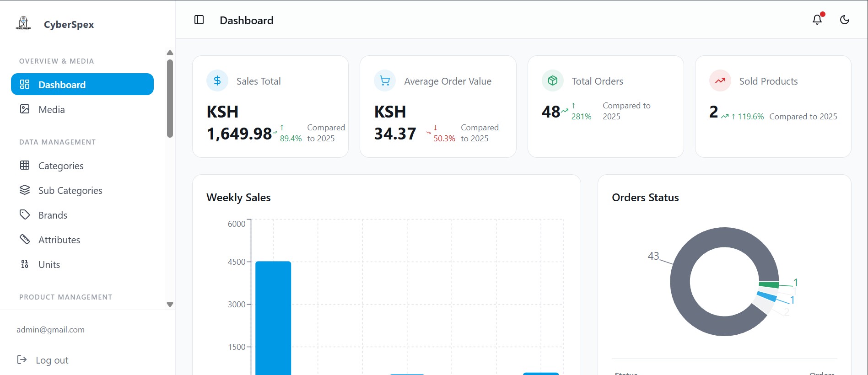This screenshot has width=868, height=375.
Task: Click the Average Order Value cart icon
Action: [385, 80]
